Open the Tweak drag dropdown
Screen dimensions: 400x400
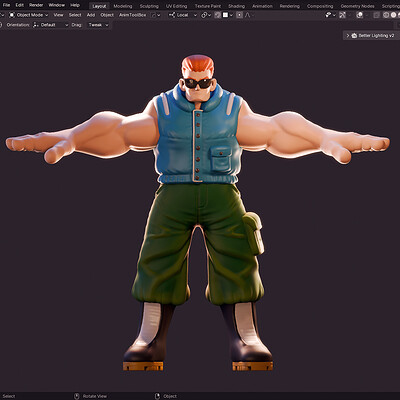98,25
